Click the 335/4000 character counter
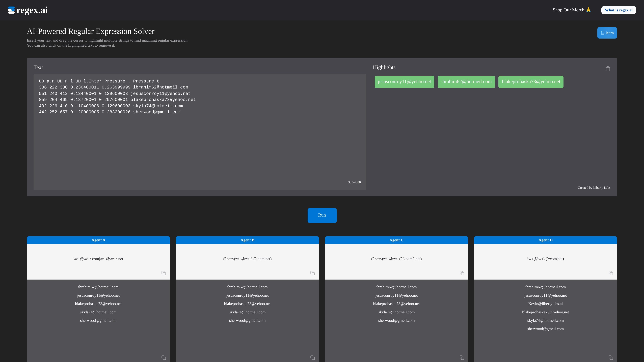 click(354, 182)
